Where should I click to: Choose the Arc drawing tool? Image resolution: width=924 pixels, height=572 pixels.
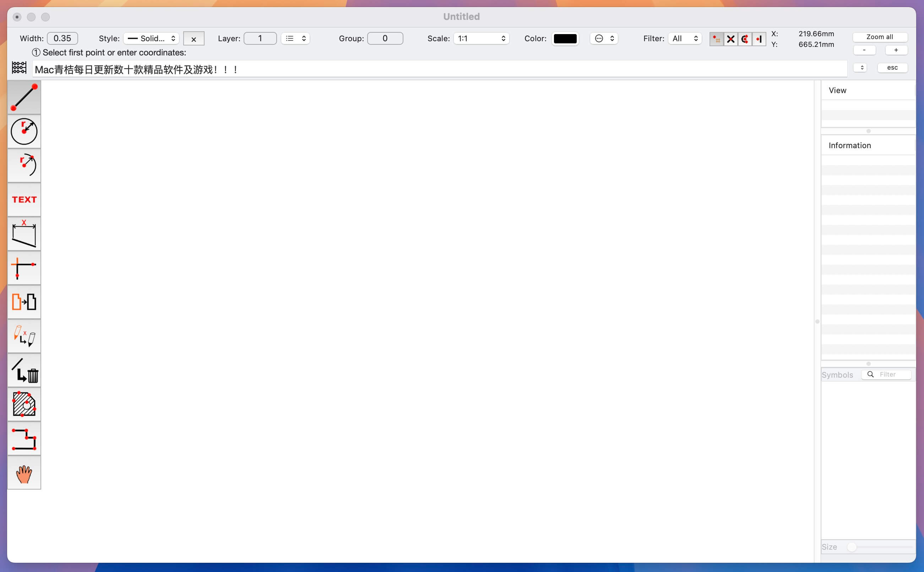pos(24,165)
